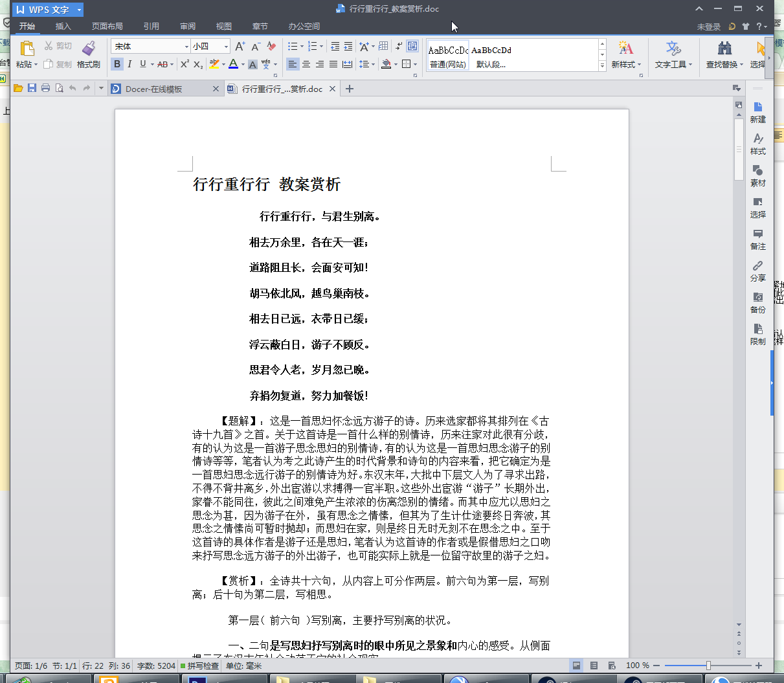Toggle strikethrough AB formatting
Screen dimensions: 784x683
(162, 64)
